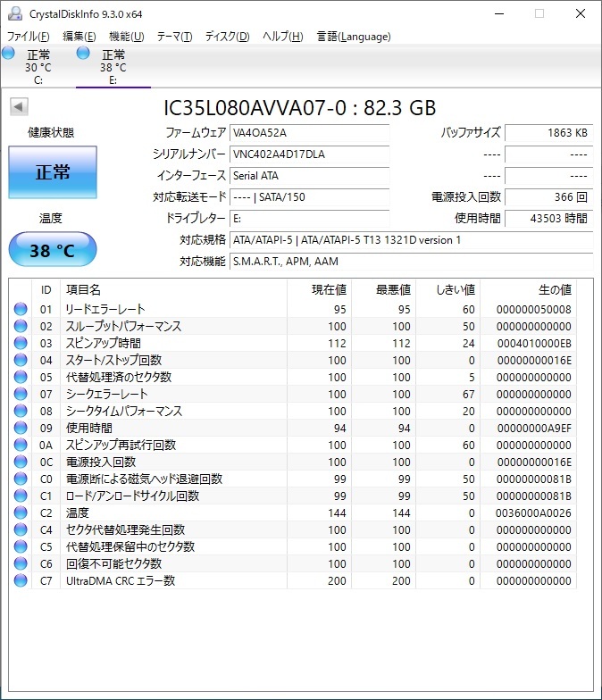Click the 生の値 column header
602x700 pixels.
point(529,289)
